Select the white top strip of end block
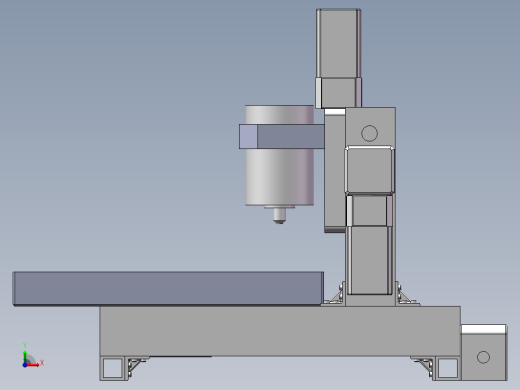 click(x=484, y=329)
